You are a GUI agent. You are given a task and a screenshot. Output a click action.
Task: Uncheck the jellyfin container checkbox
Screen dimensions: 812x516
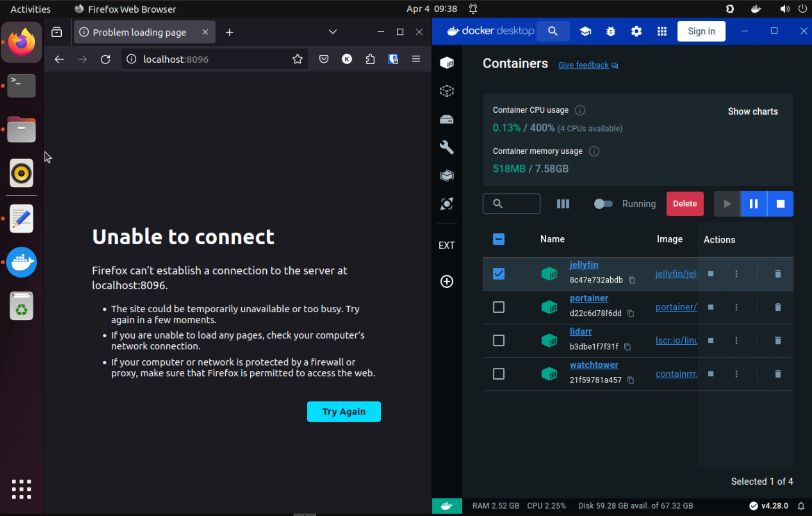coord(499,274)
